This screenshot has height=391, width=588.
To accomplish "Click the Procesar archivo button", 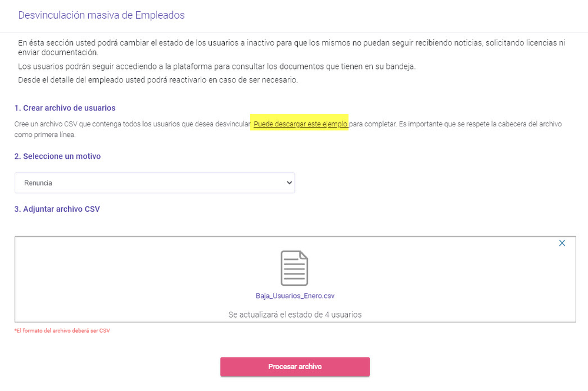I will coord(295,367).
